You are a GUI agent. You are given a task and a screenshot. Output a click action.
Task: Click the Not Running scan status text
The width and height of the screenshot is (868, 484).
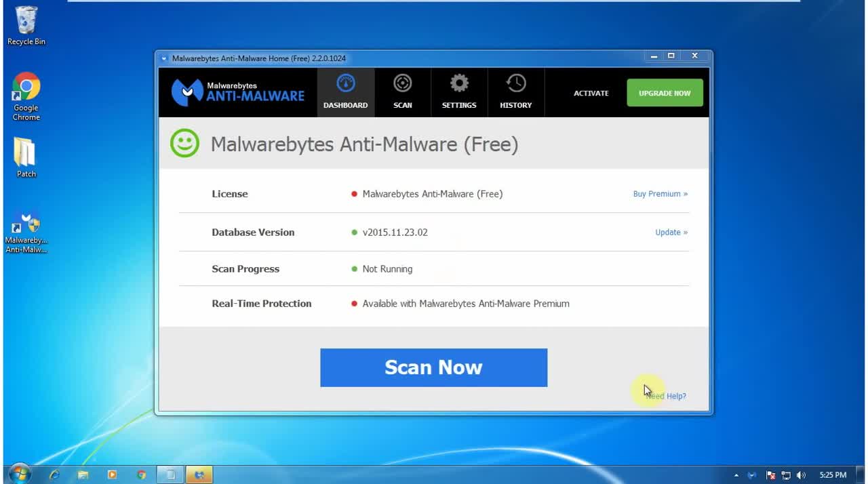click(x=387, y=269)
